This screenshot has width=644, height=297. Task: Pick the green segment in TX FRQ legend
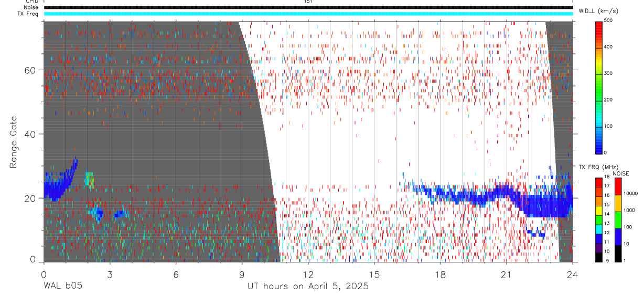[x=598, y=219]
